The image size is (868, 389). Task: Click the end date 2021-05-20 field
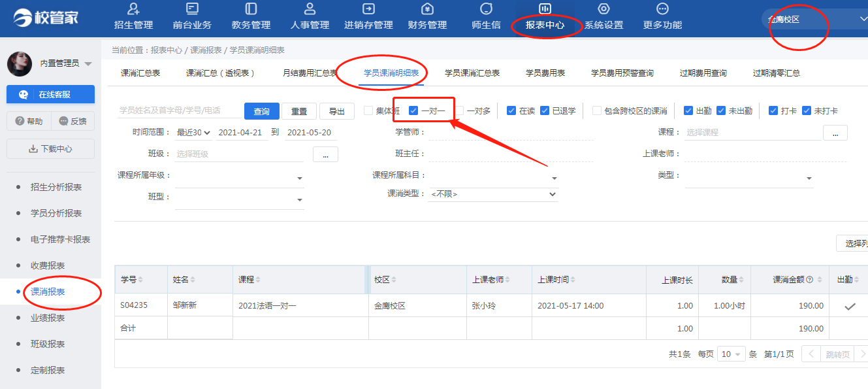pyautogui.click(x=311, y=132)
